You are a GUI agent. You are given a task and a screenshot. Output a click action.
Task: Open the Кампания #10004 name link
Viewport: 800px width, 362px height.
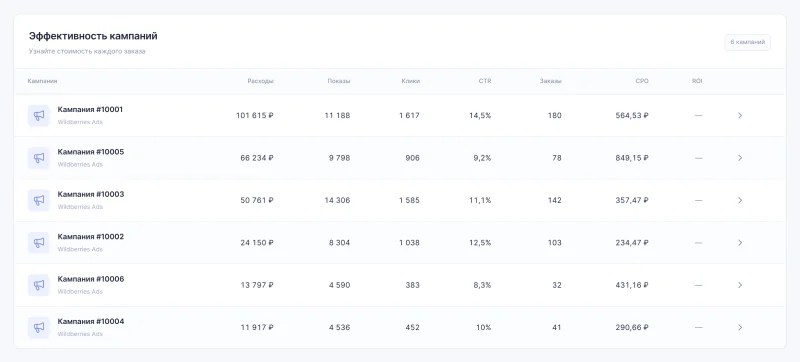(x=91, y=321)
